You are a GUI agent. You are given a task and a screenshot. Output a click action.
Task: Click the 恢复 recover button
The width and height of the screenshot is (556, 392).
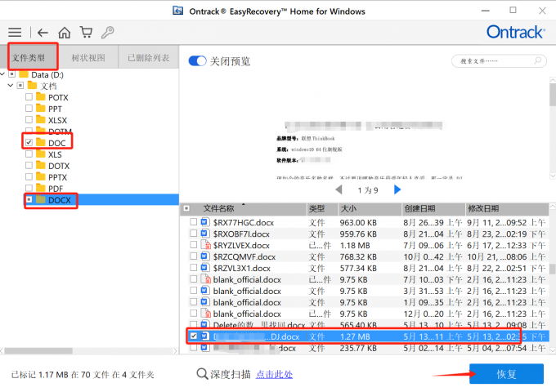pyautogui.click(x=506, y=374)
